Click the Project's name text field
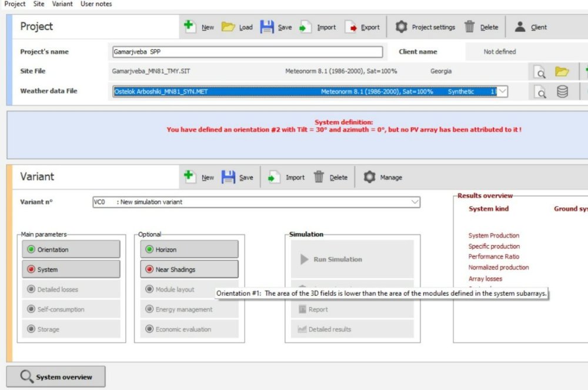The image size is (588, 390). pyautogui.click(x=247, y=52)
